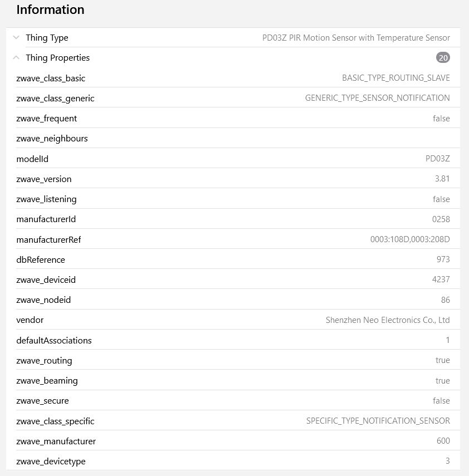This screenshot has width=469, height=476.
Task: Select the Thing Type row label
Action: click(47, 38)
